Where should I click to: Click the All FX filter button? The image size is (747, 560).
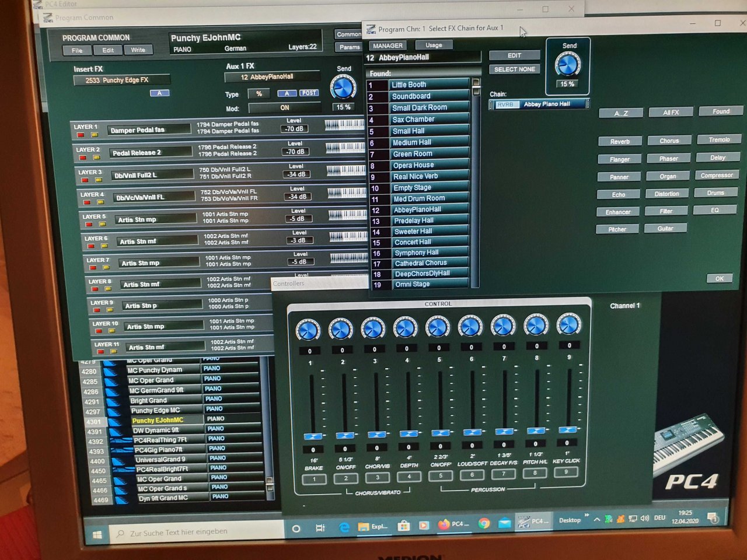pyautogui.click(x=671, y=112)
